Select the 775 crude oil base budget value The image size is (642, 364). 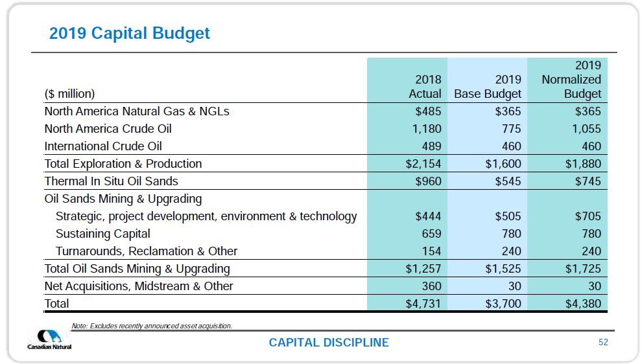[x=512, y=129]
